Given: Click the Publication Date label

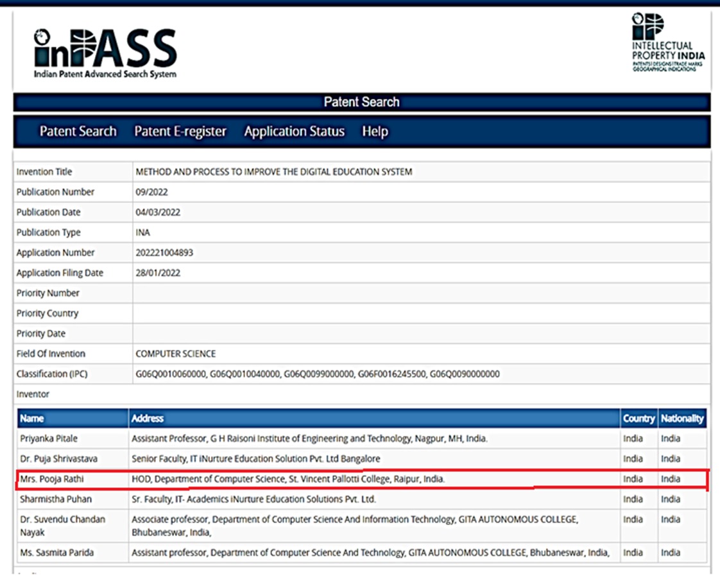Looking at the screenshot, I should tap(48, 212).
